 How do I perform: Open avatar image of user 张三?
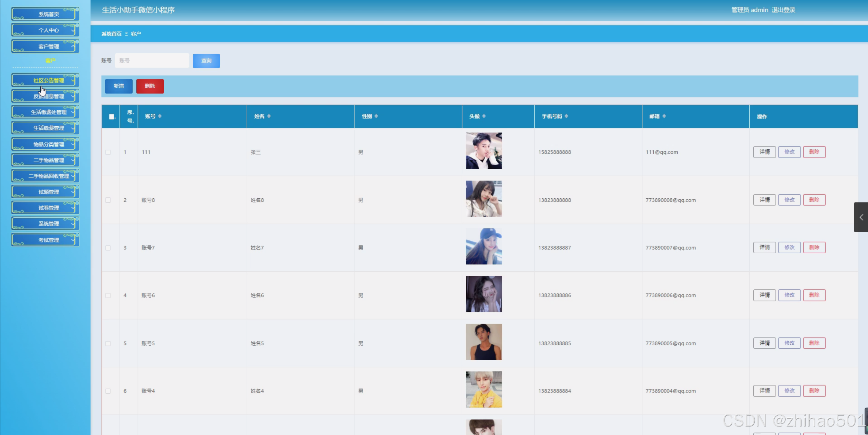click(x=484, y=151)
